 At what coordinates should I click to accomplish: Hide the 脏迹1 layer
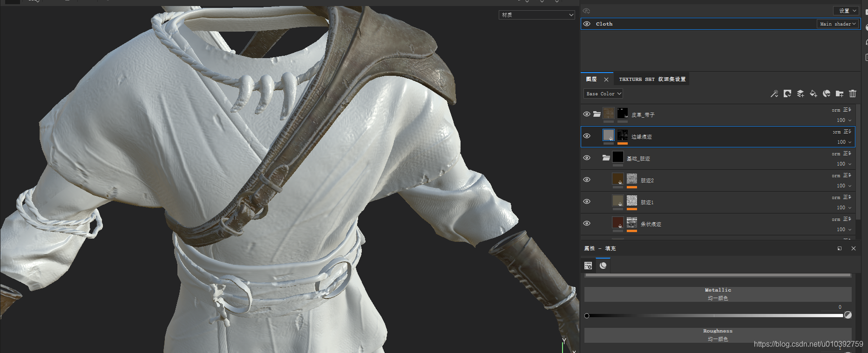[x=587, y=201]
